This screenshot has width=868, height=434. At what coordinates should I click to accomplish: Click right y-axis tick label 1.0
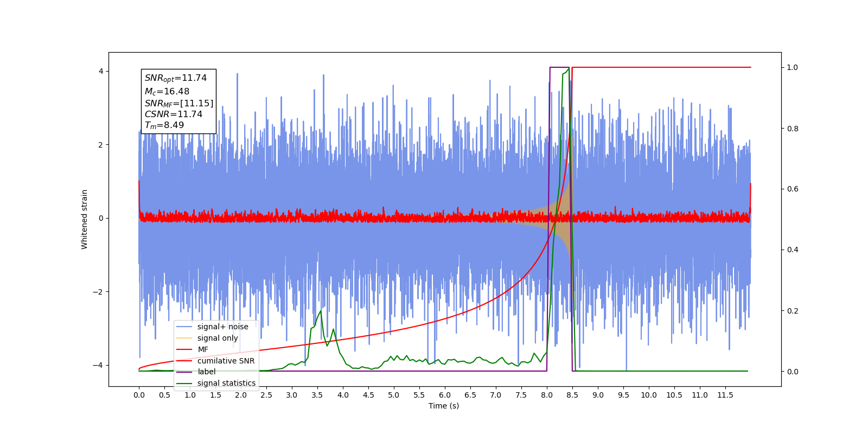793,67
